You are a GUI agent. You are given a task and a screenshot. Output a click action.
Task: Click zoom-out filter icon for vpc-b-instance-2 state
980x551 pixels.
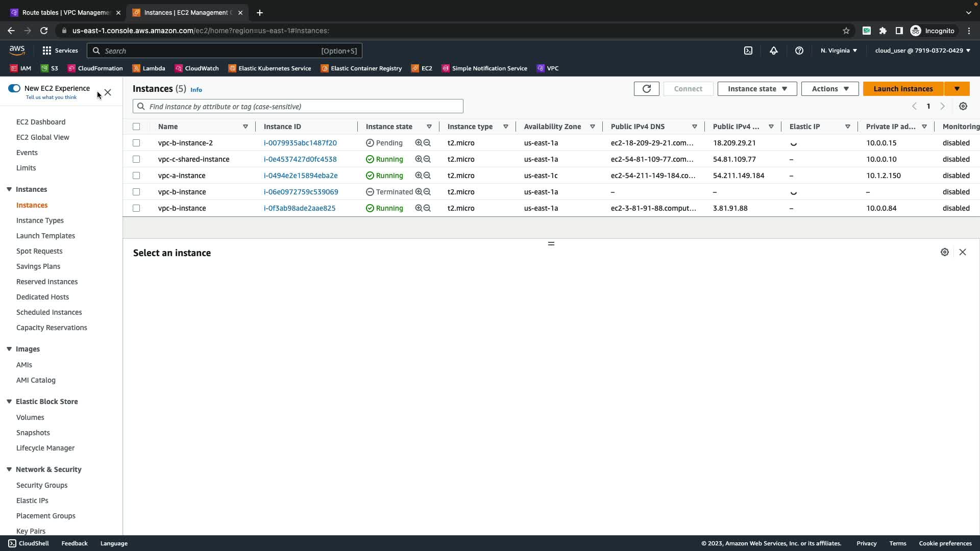[427, 143]
